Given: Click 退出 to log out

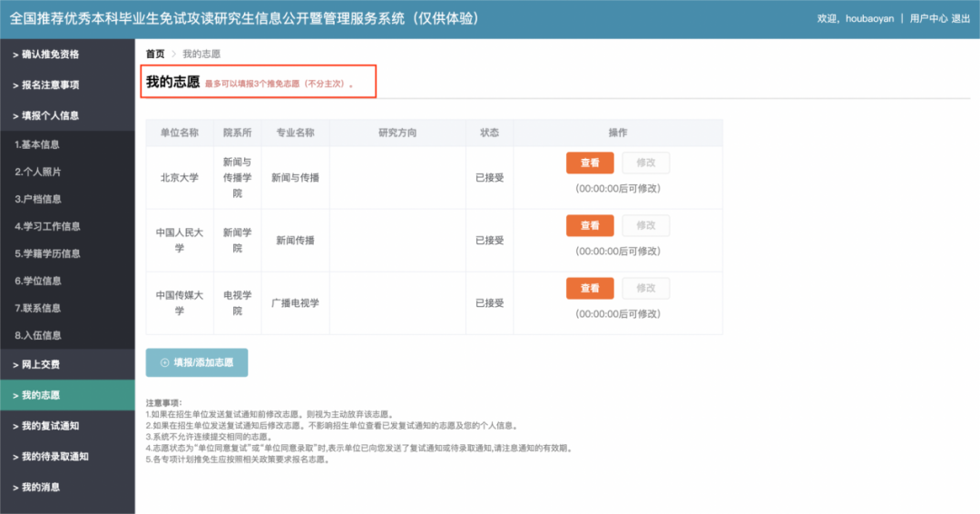Looking at the screenshot, I should coord(961,19).
